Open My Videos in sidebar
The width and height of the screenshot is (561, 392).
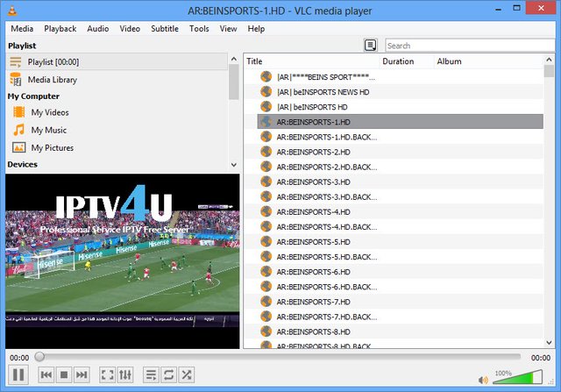[x=50, y=112]
